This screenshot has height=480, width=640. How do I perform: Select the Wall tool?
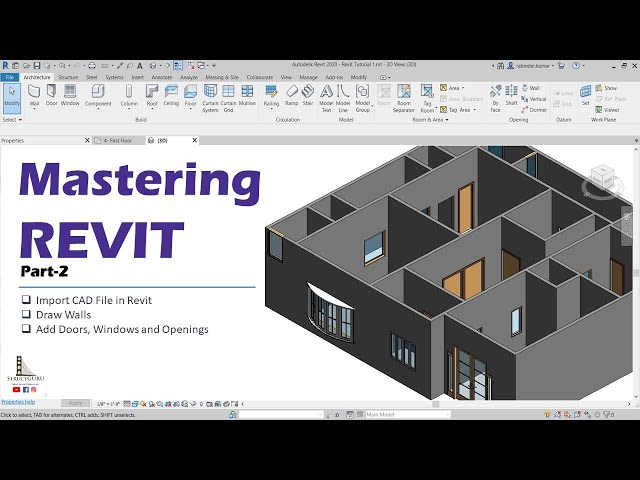pyautogui.click(x=34, y=96)
